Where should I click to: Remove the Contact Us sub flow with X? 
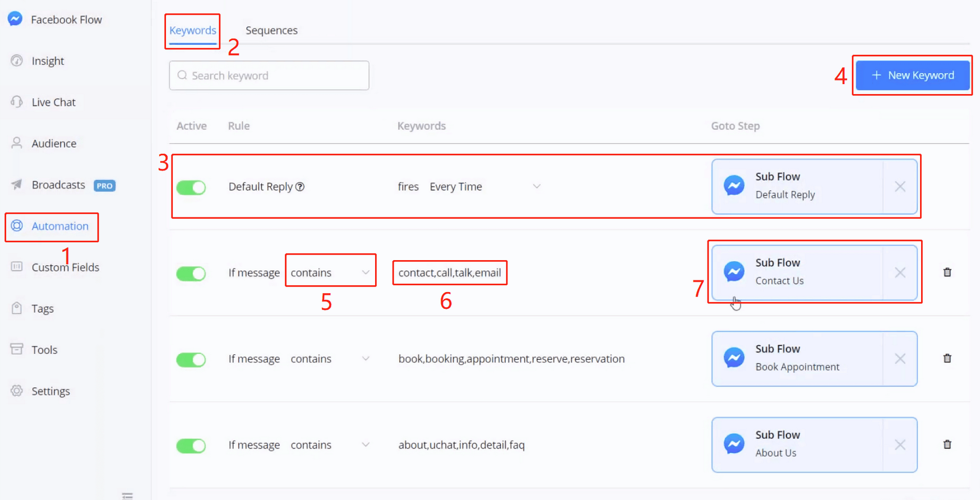tap(900, 272)
